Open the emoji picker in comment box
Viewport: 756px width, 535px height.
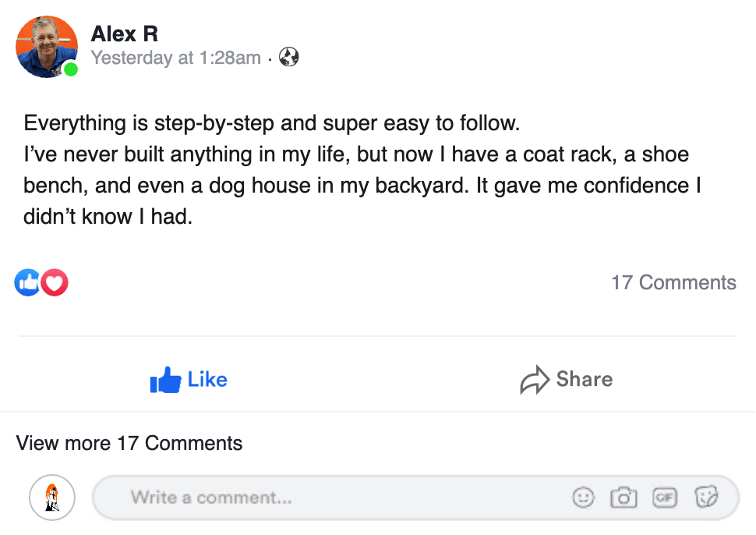(583, 497)
